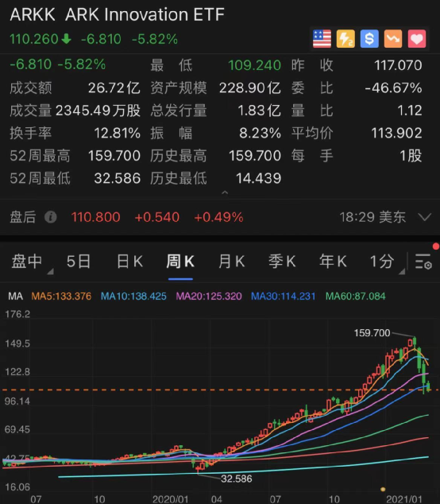Switch to the 年K yearly chart tab
Screen dimensions: 440x504
pos(333,261)
